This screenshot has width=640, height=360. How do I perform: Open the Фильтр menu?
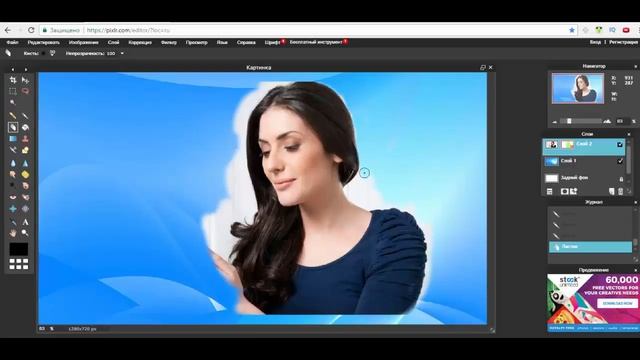coord(169,42)
